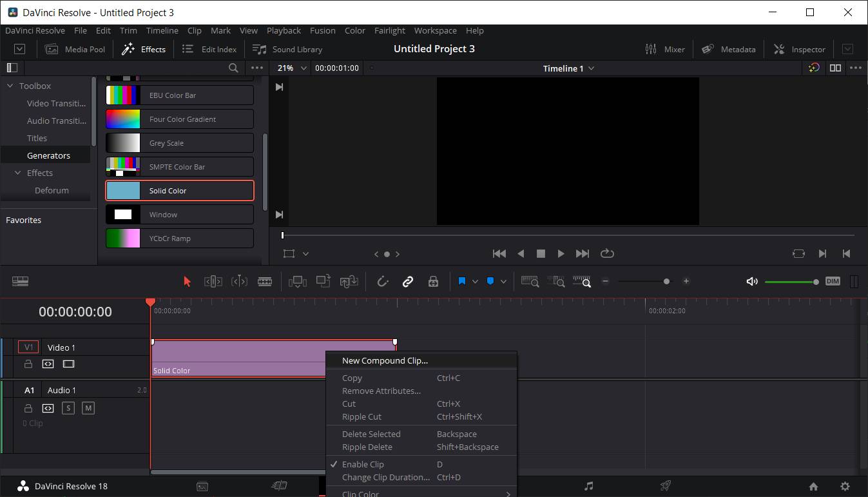Disable Video 1 track filmstrip icon
868x497 pixels.
click(x=68, y=364)
